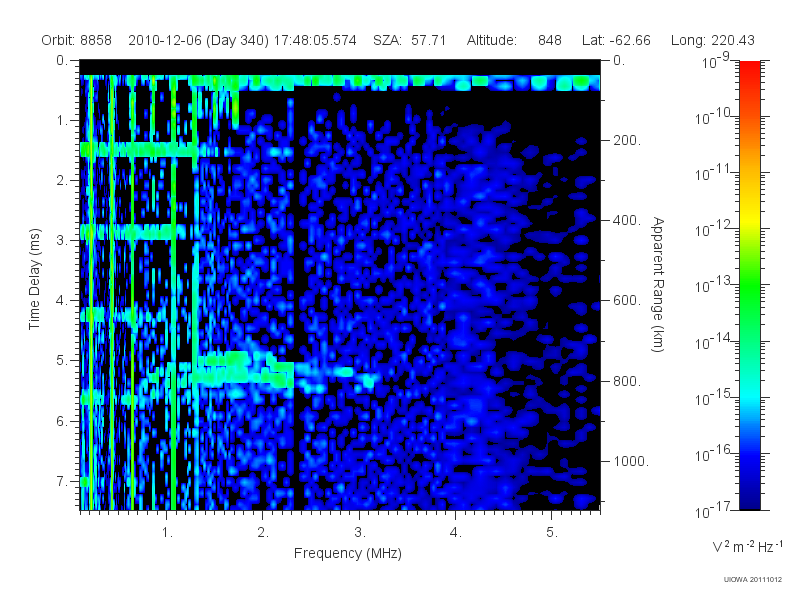The image size is (800, 600).
Task: Click the frequency tick label '5.'
Action: (552, 533)
